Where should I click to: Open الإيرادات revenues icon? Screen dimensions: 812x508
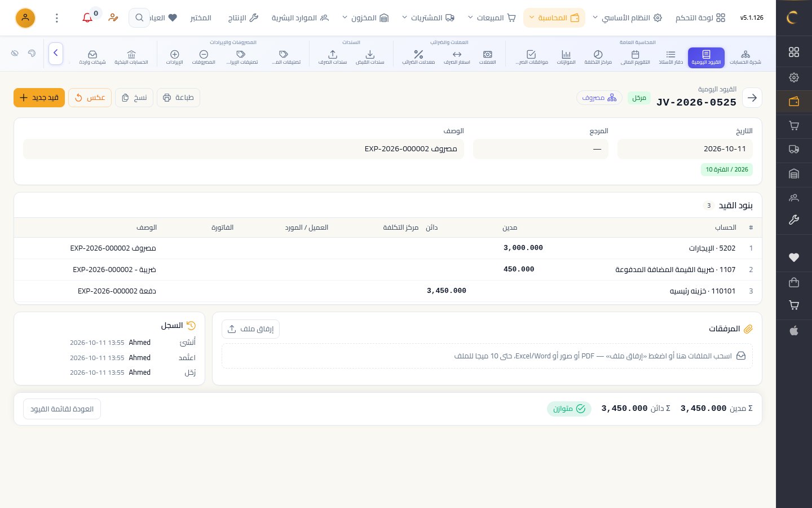(x=175, y=57)
